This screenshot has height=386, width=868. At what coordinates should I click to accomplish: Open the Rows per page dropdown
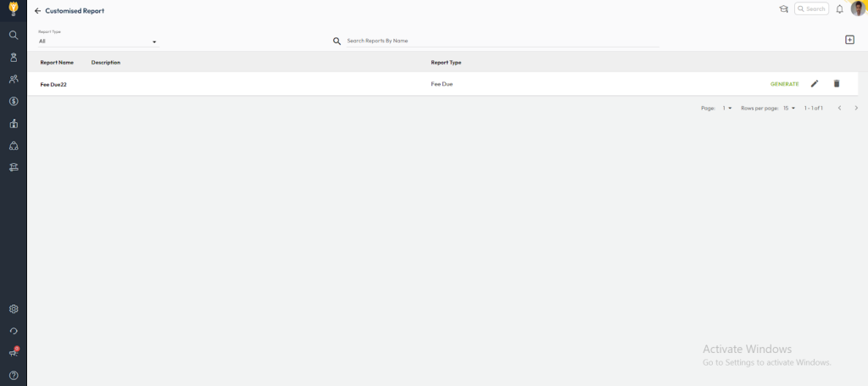[789, 109]
